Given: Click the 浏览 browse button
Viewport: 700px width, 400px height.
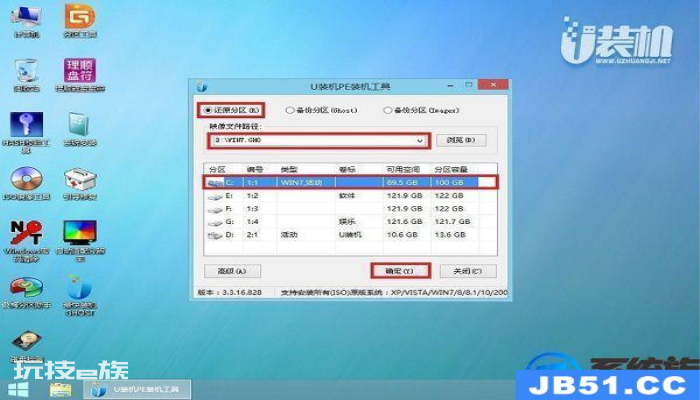Looking at the screenshot, I should click(461, 140).
